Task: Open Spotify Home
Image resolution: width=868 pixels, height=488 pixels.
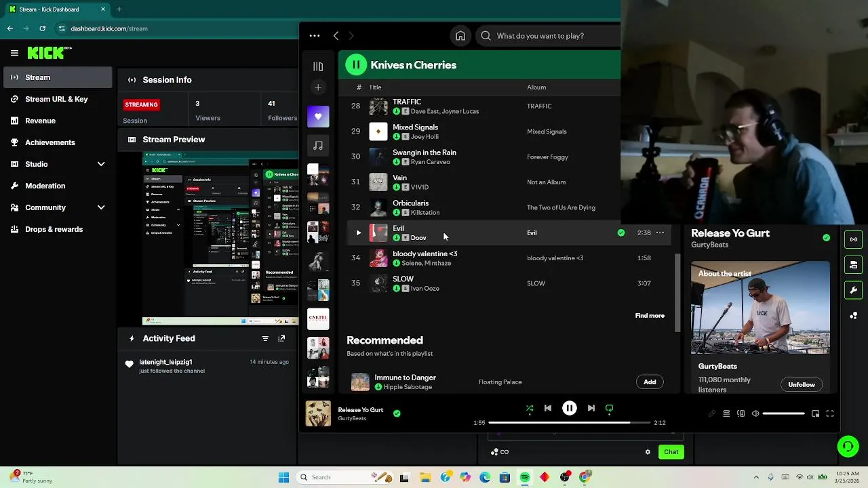Action: click(460, 36)
